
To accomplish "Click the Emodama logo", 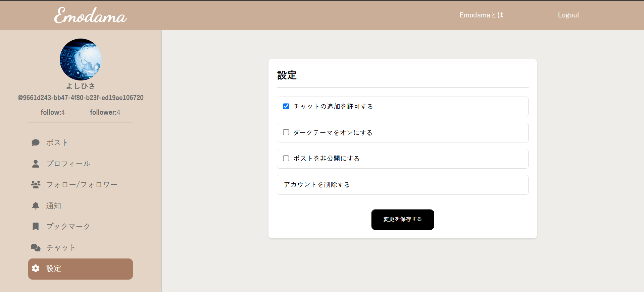I will click(90, 15).
